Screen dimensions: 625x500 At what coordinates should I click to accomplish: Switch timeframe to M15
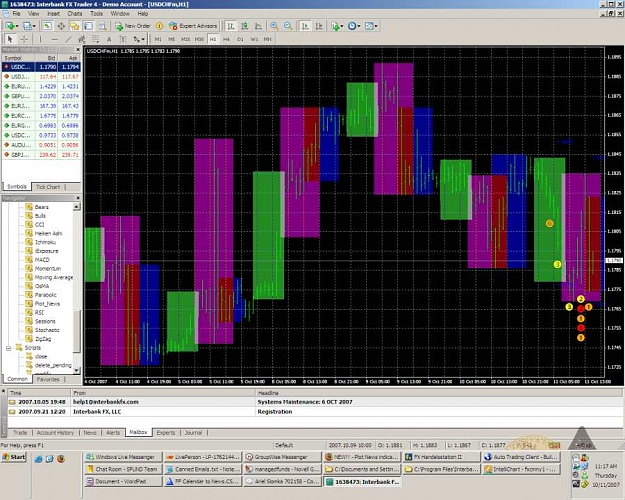185,39
